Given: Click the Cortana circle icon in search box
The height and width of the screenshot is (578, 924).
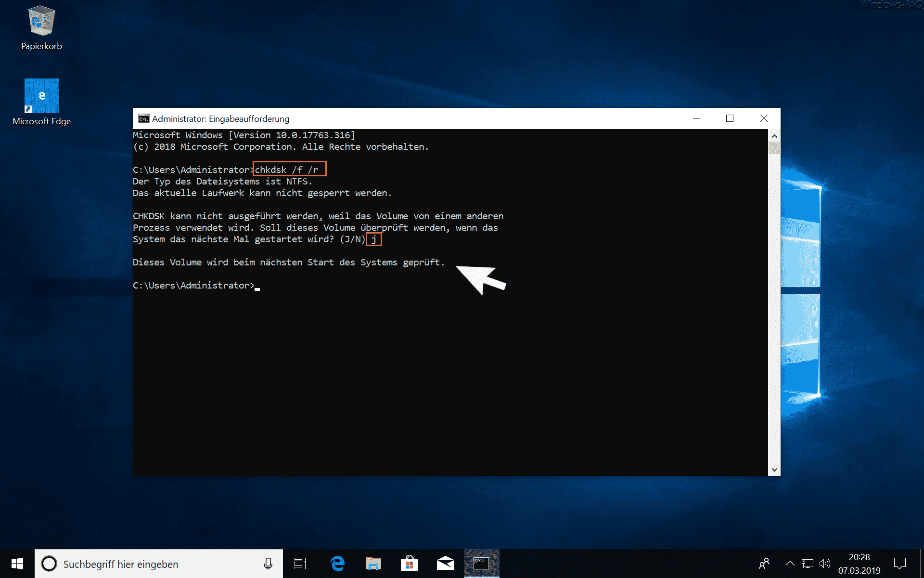Looking at the screenshot, I should point(49,564).
